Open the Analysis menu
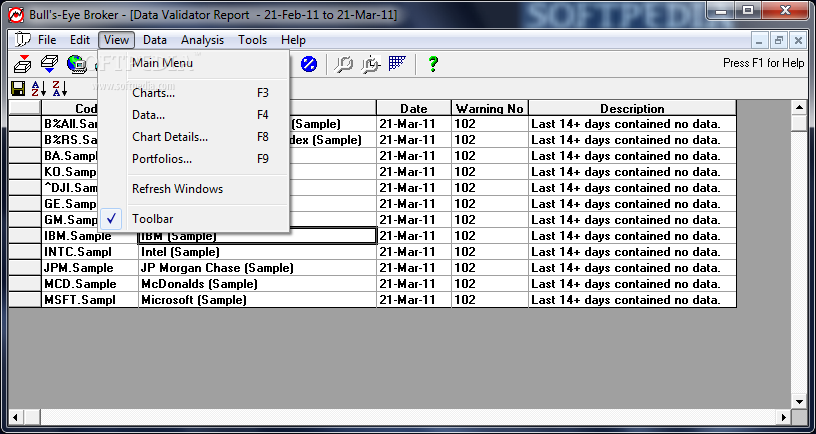The height and width of the screenshot is (434, 816). click(x=202, y=40)
